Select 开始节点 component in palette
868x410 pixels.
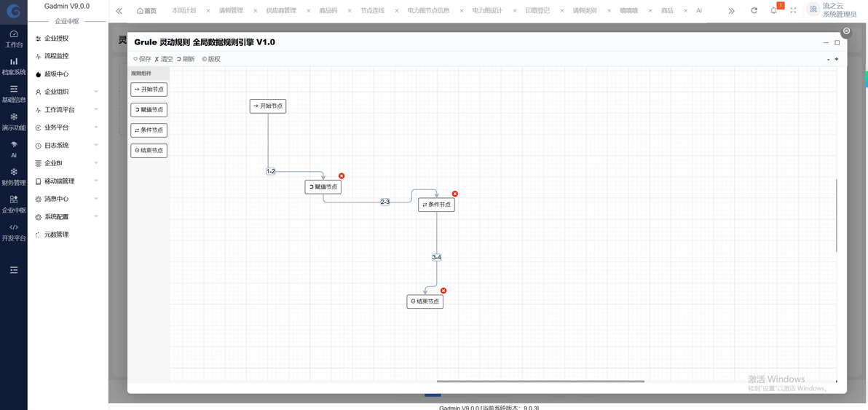click(149, 89)
